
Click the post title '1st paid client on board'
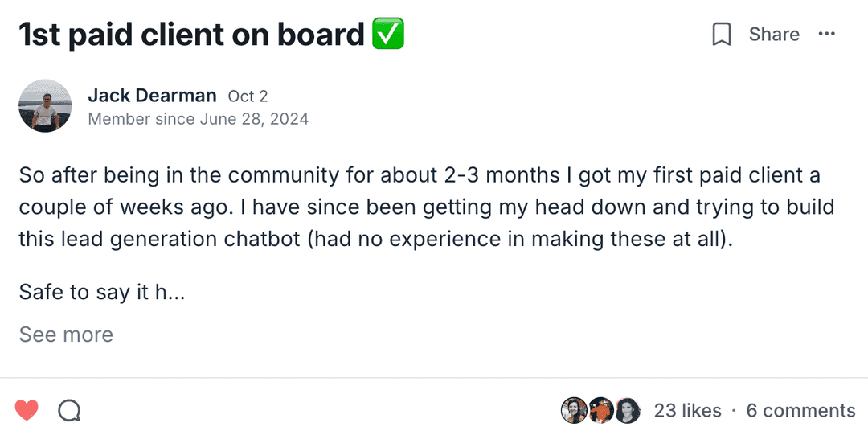[191, 35]
